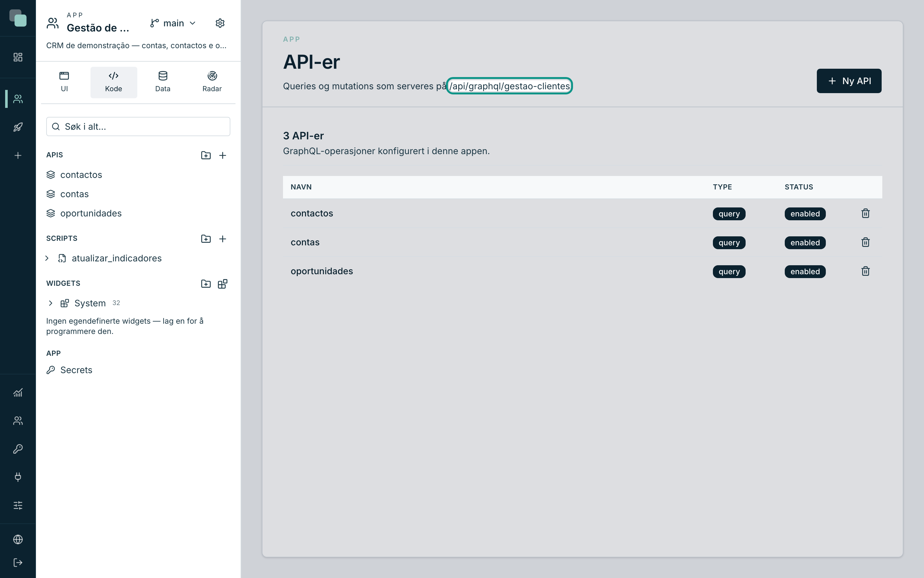Image resolution: width=924 pixels, height=578 pixels.
Task: Click the /api/graphql/gestao-clientes endpoint
Action: pos(509,86)
